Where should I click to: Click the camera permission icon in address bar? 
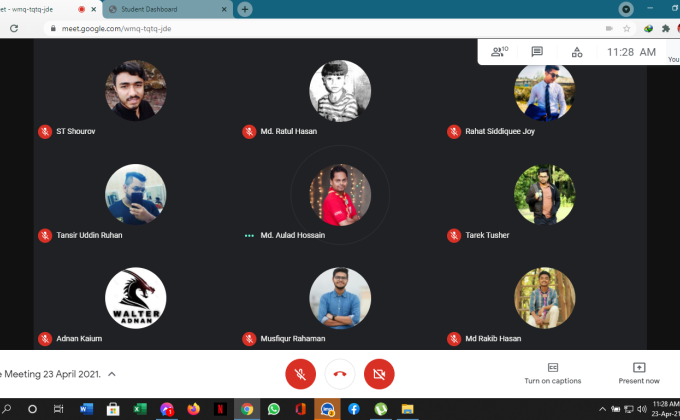[609, 29]
